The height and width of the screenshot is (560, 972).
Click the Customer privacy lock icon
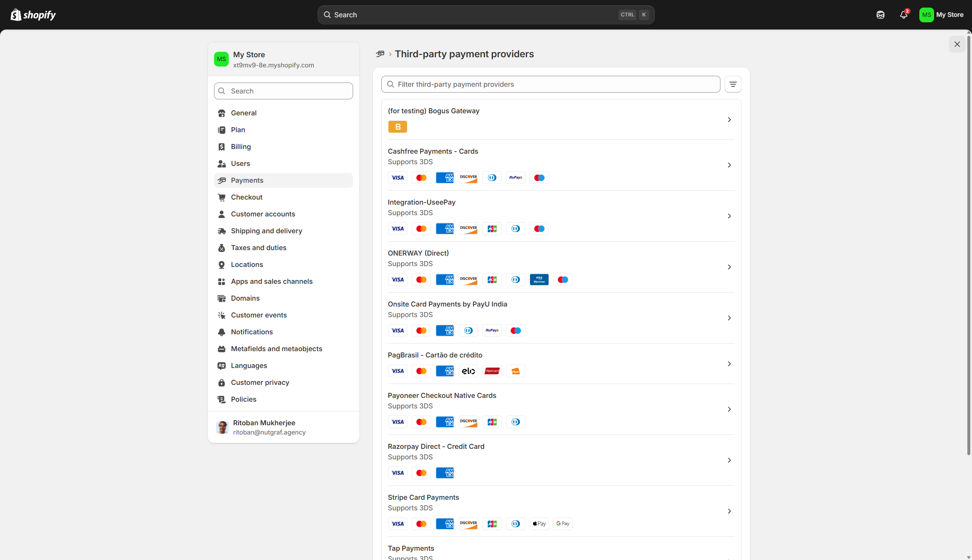[222, 382]
